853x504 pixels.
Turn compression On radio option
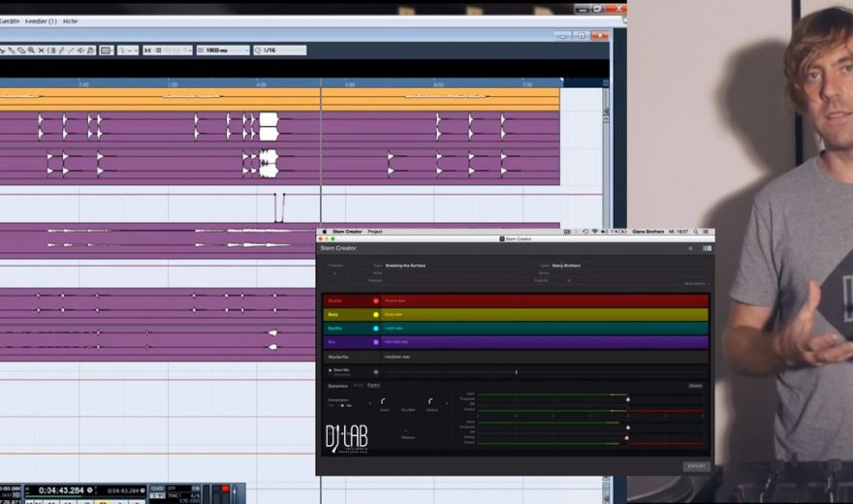(x=341, y=405)
